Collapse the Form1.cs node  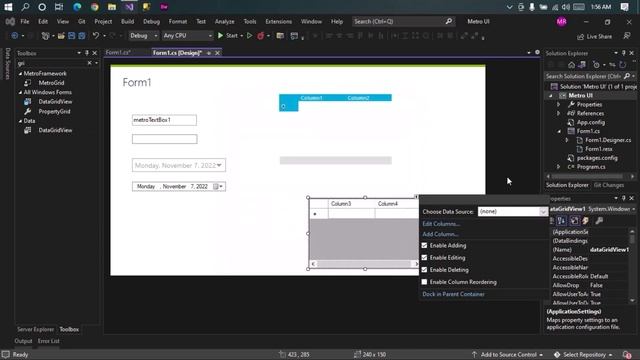click(x=559, y=131)
